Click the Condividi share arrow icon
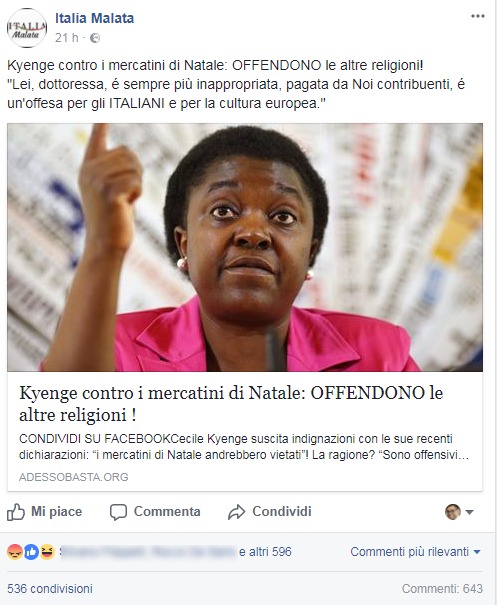497x605 pixels. 237,512
